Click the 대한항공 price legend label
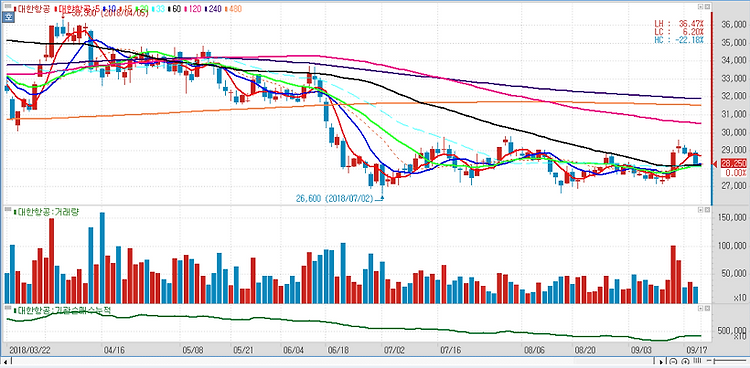This screenshot has height=368, width=750. [32, 9]
